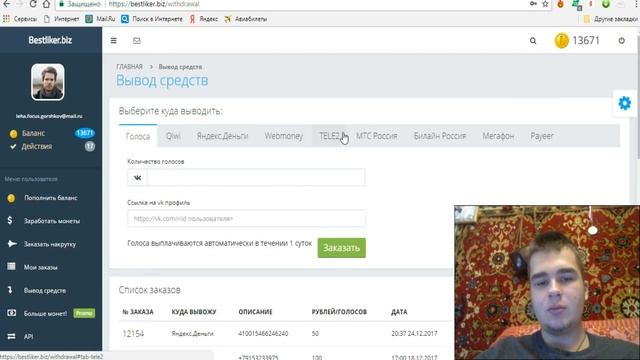
Task: Click order number 12154 in table
Action: tap(133, 334)
